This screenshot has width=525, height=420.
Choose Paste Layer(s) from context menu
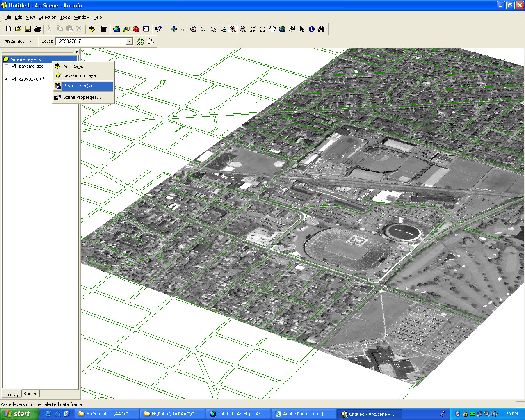click(x=78, y=86)
